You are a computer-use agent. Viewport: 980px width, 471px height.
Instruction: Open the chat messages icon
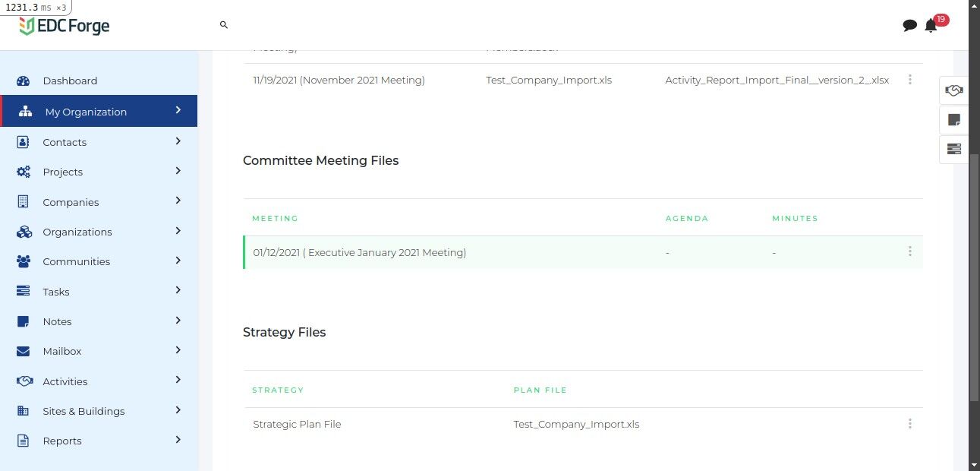point(909,26)
